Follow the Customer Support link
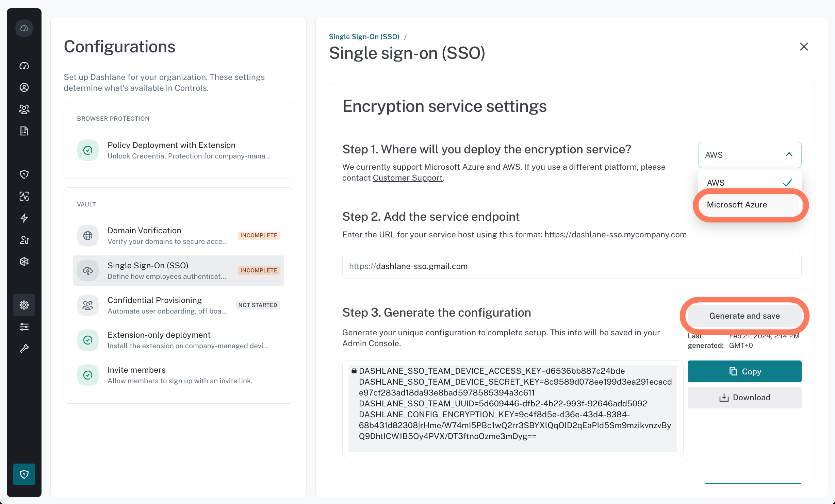This screenshot has height=504, width=835. pyautogui.click(x=408, y=178)
